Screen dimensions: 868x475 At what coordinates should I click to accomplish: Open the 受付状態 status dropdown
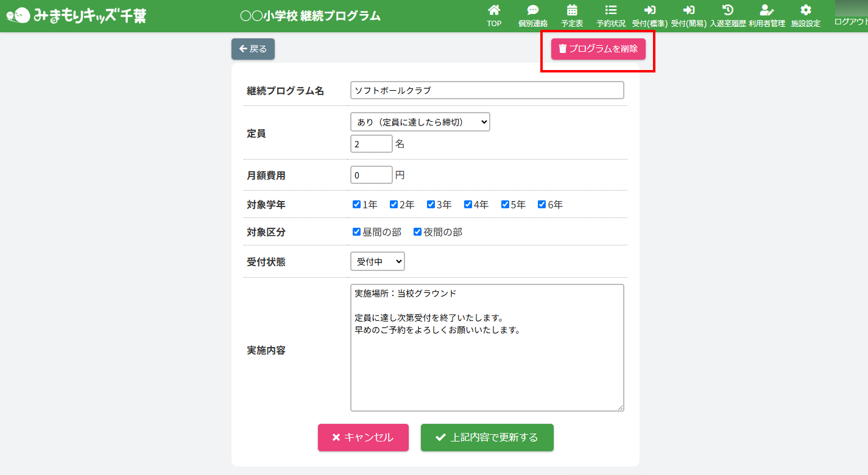(x=377, y=261)
